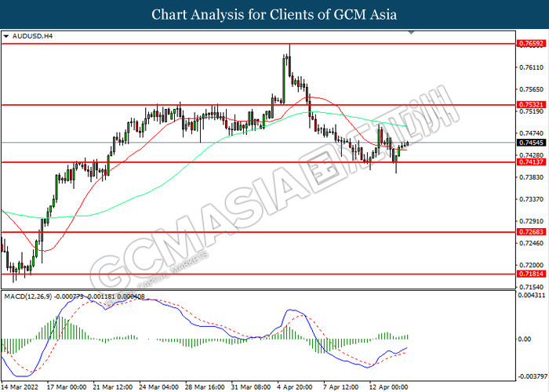The height and width of the screenshot is (392, 549).
Task: Click the MACD(12,26,9) indicator label
Action: (x=28, y=296)
